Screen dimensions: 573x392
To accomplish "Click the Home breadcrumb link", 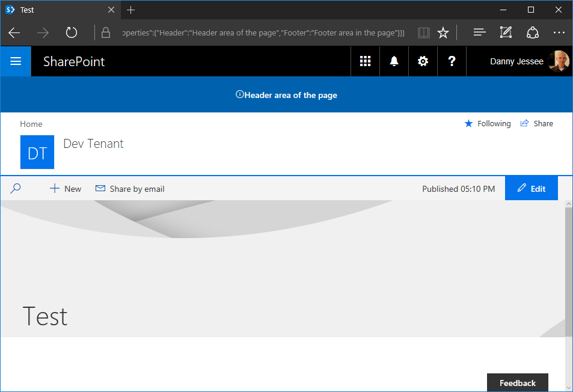I will point(31,124).
